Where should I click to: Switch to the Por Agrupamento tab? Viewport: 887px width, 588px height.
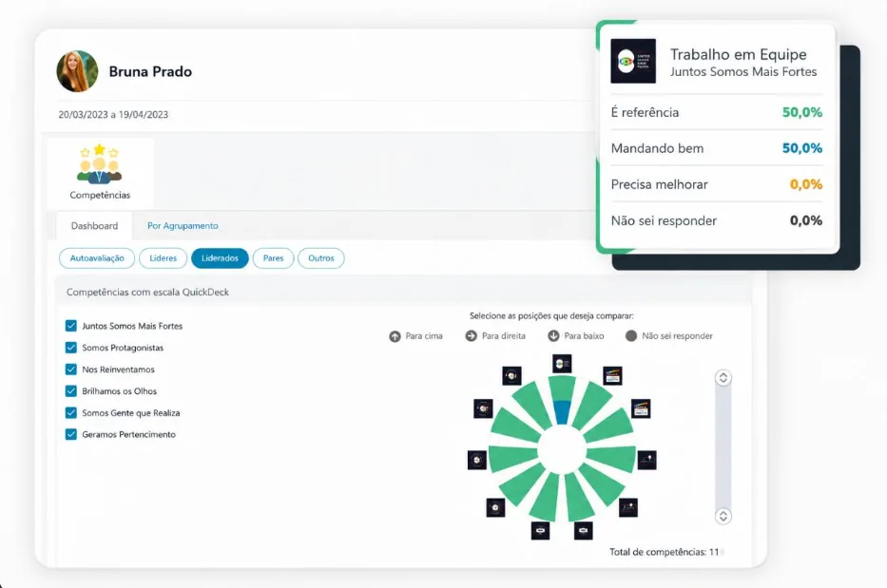(183, 225)
